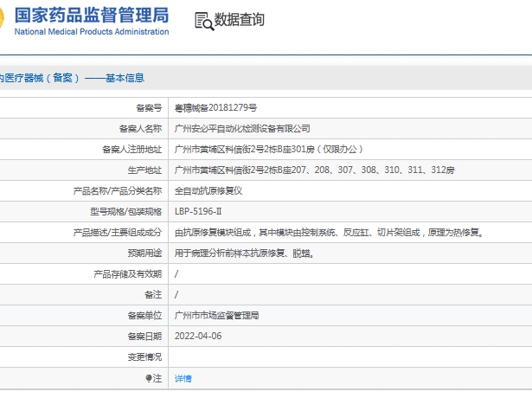Click the 生产地址 label
Viewport: 532px width, 398px height.
(x=144, y=170)
